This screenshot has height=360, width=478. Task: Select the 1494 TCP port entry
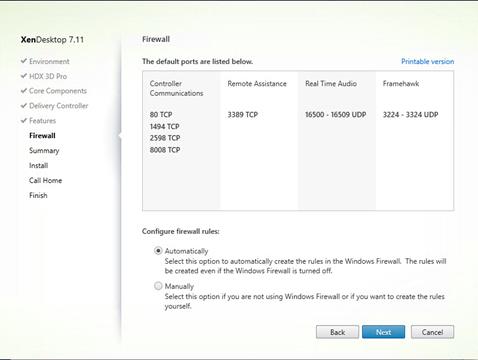164,127
